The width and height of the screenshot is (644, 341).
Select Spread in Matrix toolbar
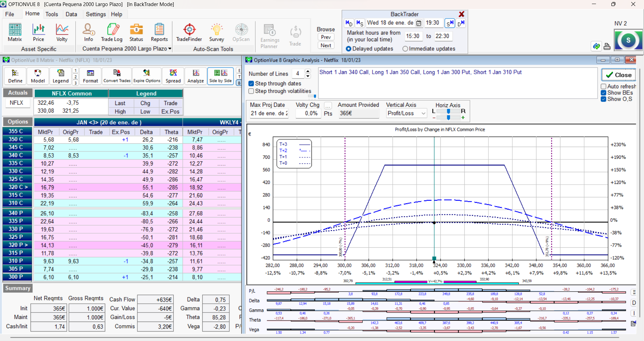(173, 76)
